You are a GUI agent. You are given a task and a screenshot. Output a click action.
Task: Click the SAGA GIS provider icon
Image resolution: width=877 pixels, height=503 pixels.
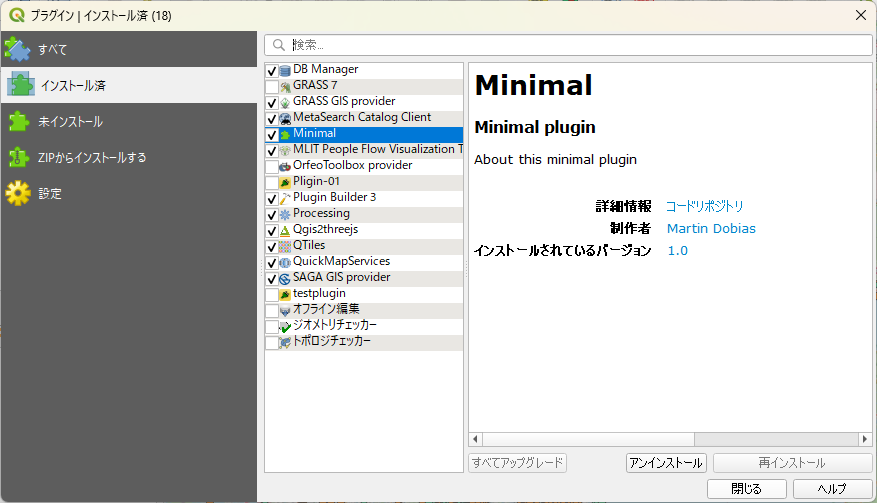pyautogui.click(x=285, y=279)
